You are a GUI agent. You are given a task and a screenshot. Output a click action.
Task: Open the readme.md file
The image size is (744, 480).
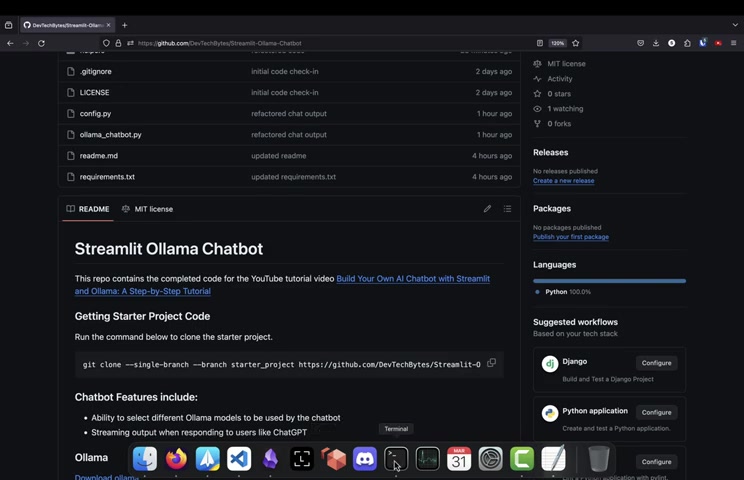tap(99, 156)
